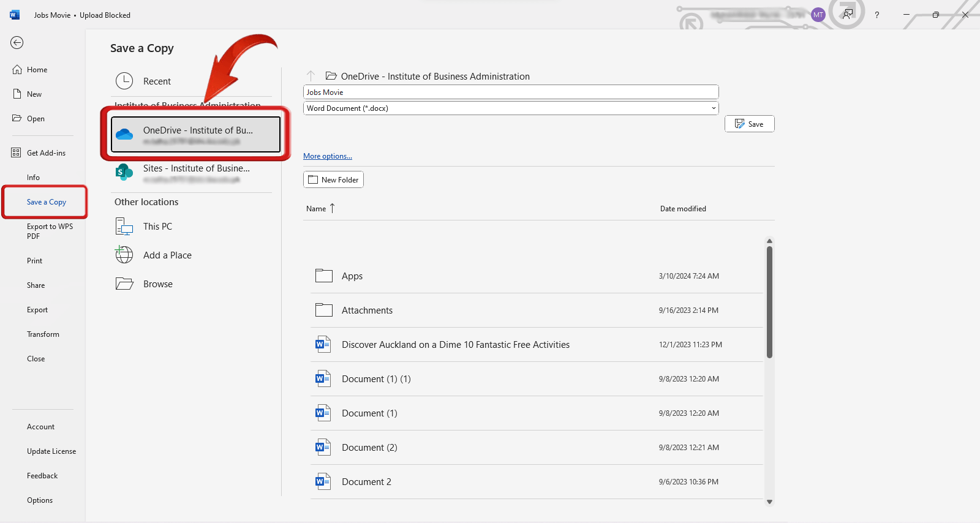Viewport: 980px width, 523px height.
Task: Select Discover Auckland on a Dime document name
Action: (456, 345)
